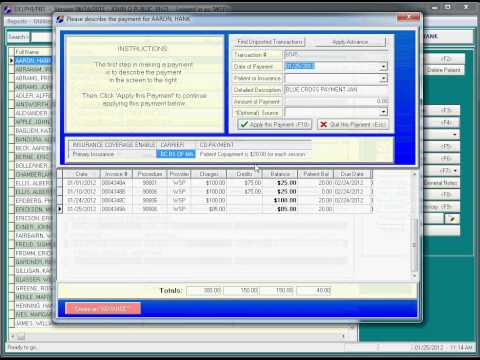Click the vertical scrollbar of the transactions grid

tap(414, 225)
